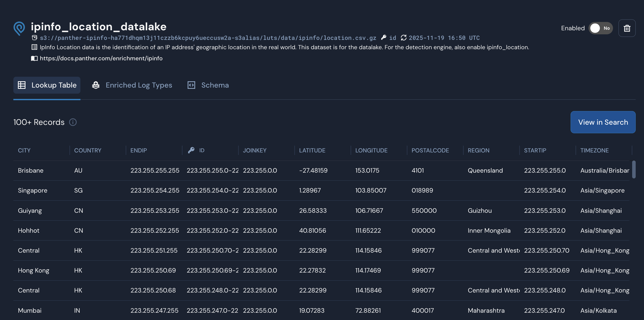Click the info icon next to 100+ Records
Screen dimensions: 644x320
pos(73,122)
